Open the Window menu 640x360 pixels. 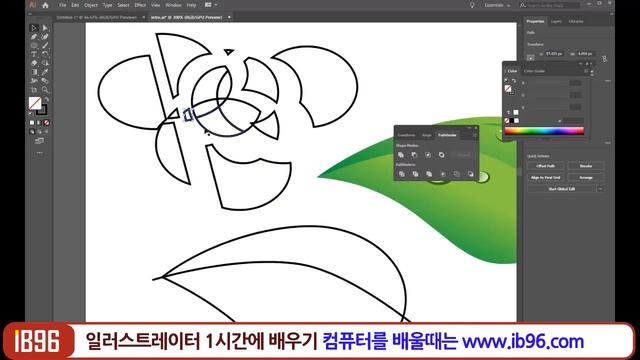click(x=173, y=5)
